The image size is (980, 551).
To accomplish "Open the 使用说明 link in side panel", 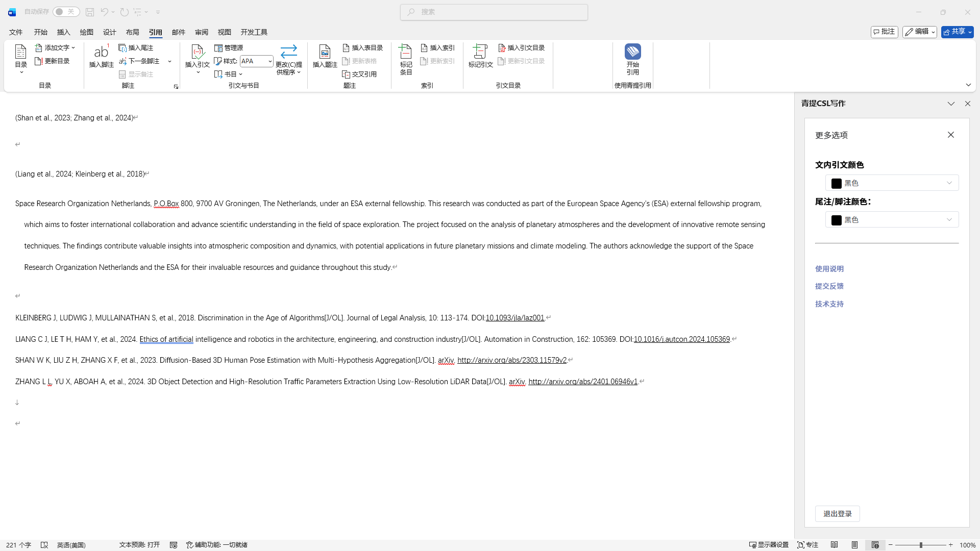I will click(x=829, y=269).
